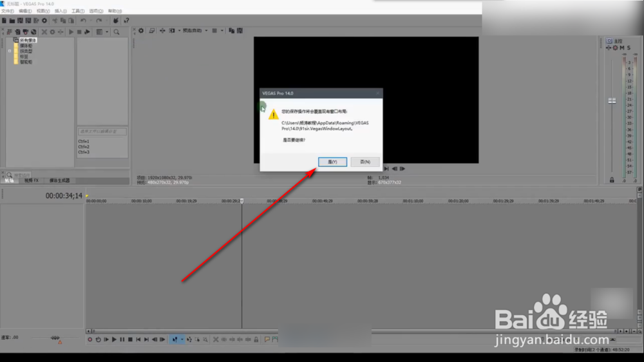Click the Redo arrow icon
The width and height of the screenshot is (644, 362).
(x=99, y=21)
